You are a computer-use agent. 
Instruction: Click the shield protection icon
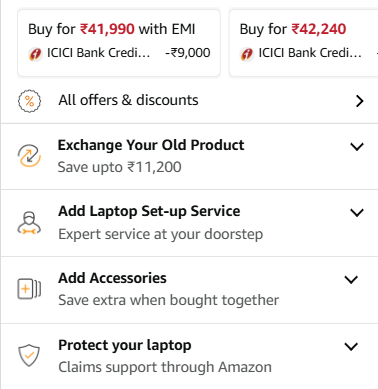click(29, 355)
